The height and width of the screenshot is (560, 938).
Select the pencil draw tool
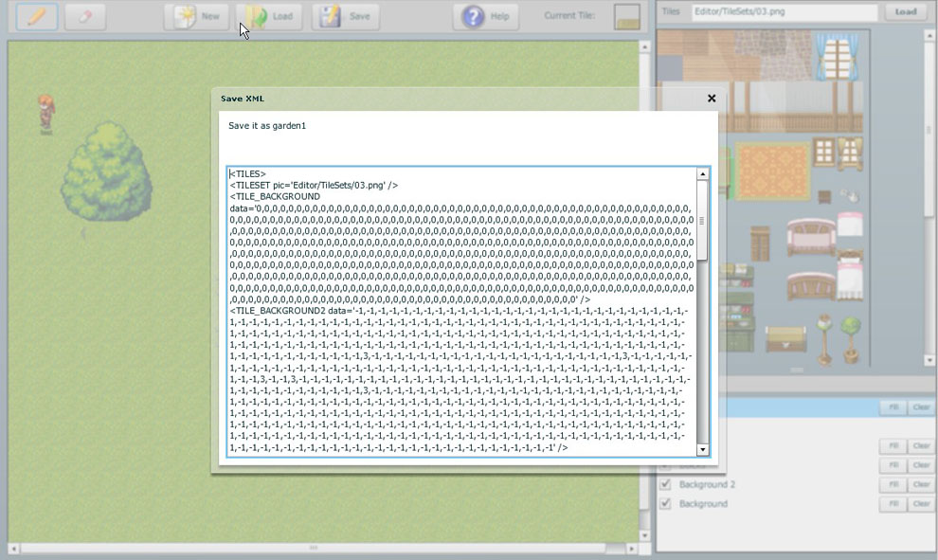[x=37, y=17]
